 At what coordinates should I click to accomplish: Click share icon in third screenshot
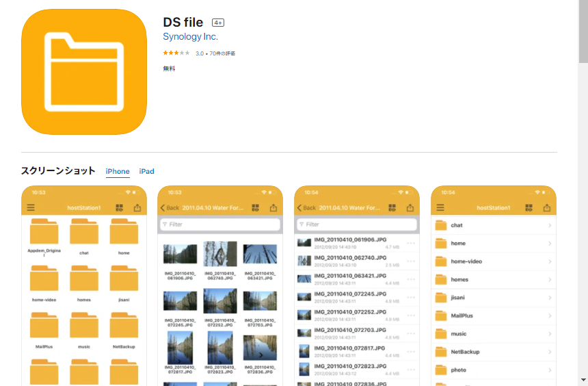tap(410, 207)
